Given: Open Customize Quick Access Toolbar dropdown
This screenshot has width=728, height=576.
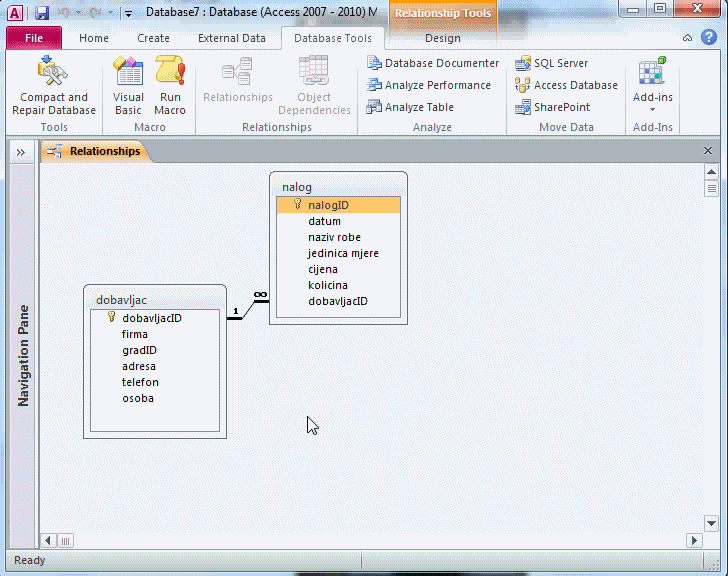Looking at the screenshot, I should coord(128,14).
